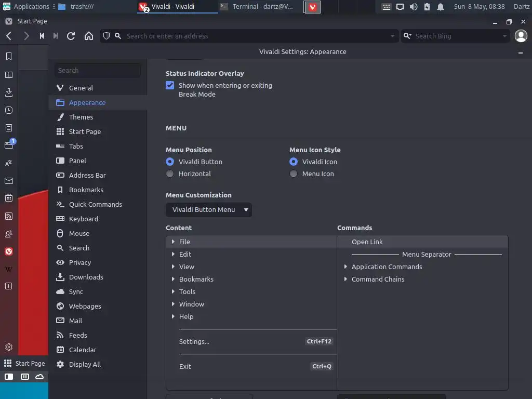
Task: Expand Command Chains
Action: click(345, 279)
